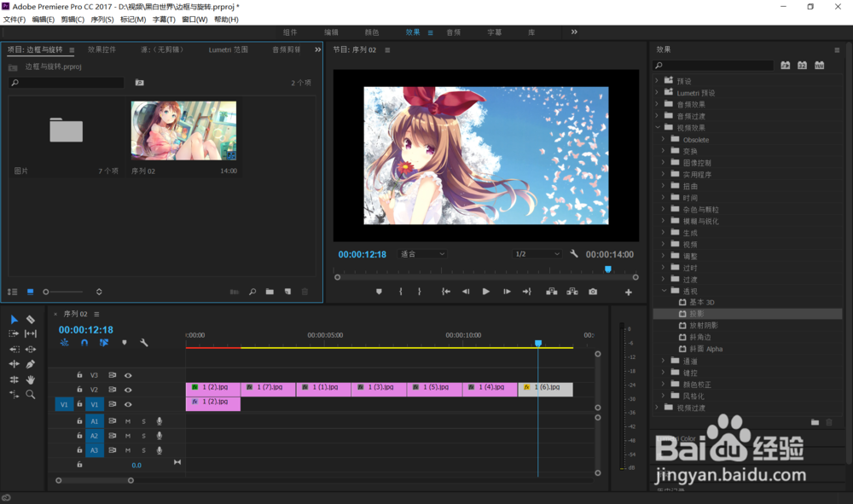Screen dimensions: 853x504
Task: Collapse the 透视 effects folder
Action: pos(663,291)
